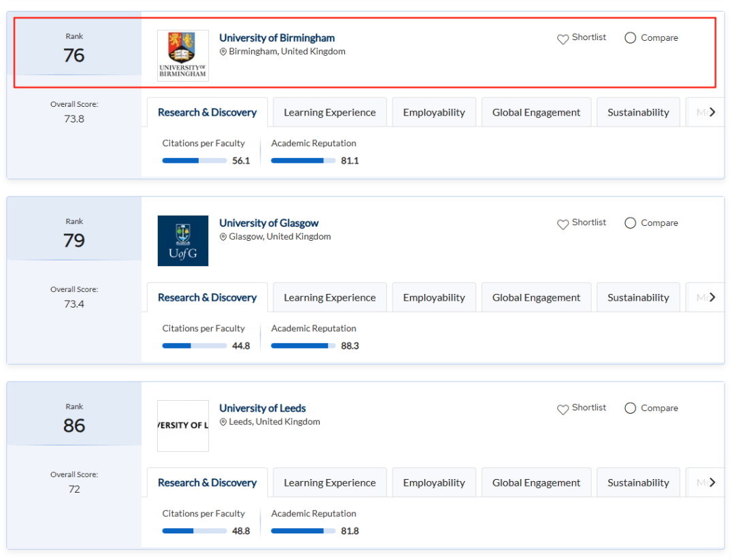The height and width of the screenshot is (560, 732).
Task: Open the University of Birmingham crest logo
Action: [x=183, y=56]
